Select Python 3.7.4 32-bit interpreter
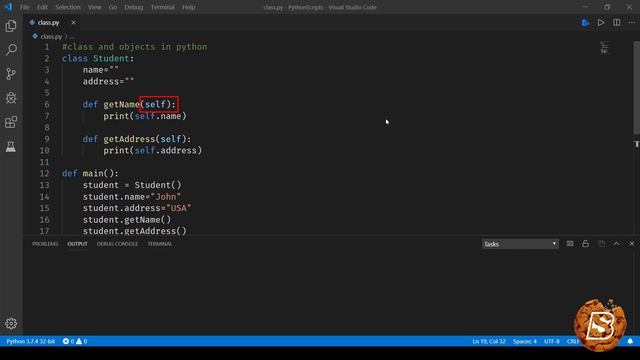The image size is (640, 360). pyautogui.click(x=31, y=341)
